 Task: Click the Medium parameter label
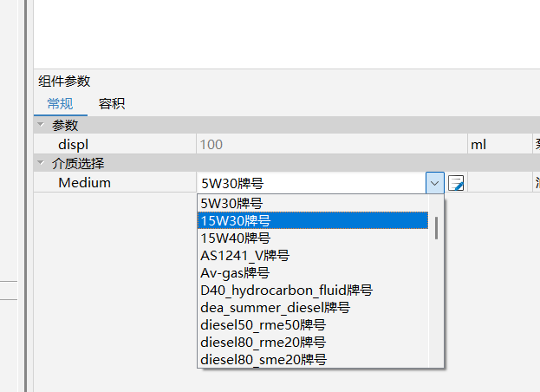(84, 183)
